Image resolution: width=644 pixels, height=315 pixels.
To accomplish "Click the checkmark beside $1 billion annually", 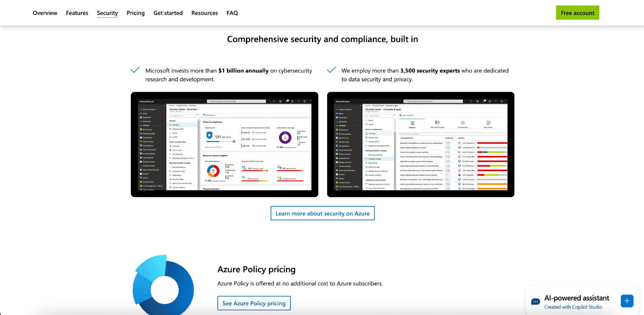I will (x=135, y=70).
